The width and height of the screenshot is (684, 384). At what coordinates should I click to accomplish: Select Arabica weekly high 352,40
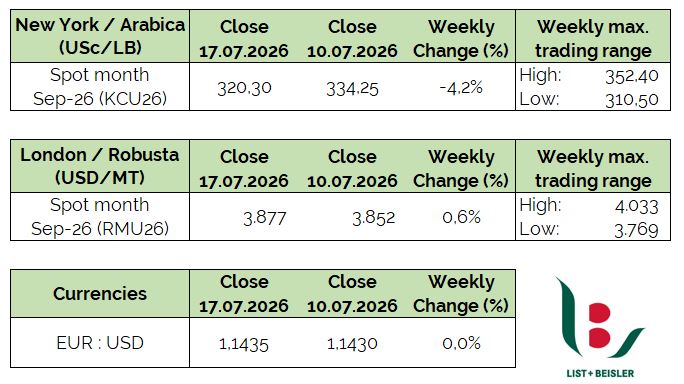pos(632,76)
